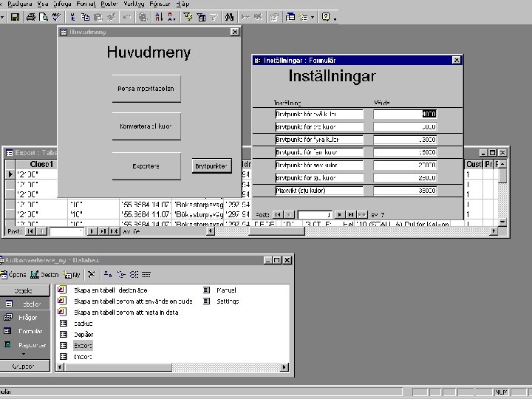Go to last record in Export table
The width and height of the screenshot is (532, 399).
coord(103,231)
